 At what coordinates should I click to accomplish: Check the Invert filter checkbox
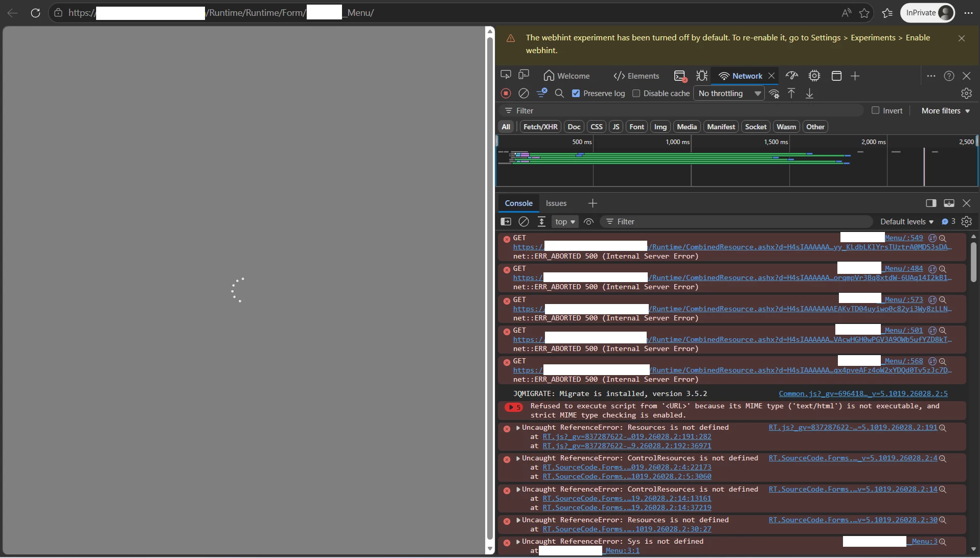coord(875,110)
